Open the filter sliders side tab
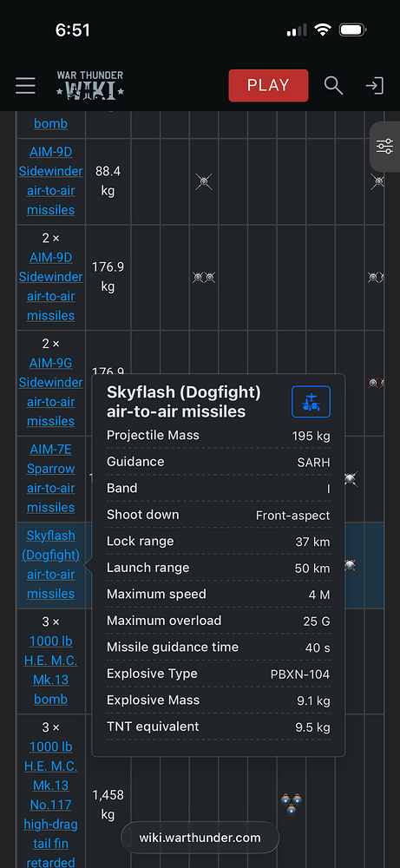Image resolution: width=400 pixels, height=868 pixels. pyautogui.click(x=384, y=147)
